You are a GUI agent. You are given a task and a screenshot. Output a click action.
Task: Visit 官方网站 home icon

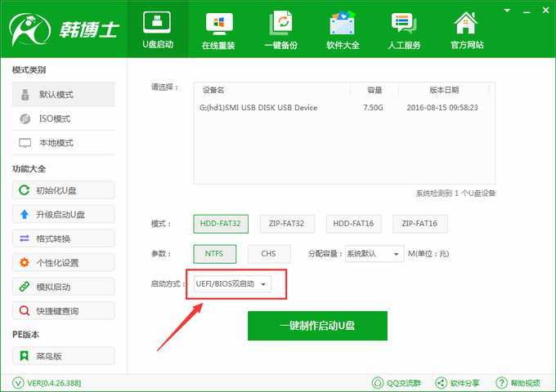tap(466, 22)
